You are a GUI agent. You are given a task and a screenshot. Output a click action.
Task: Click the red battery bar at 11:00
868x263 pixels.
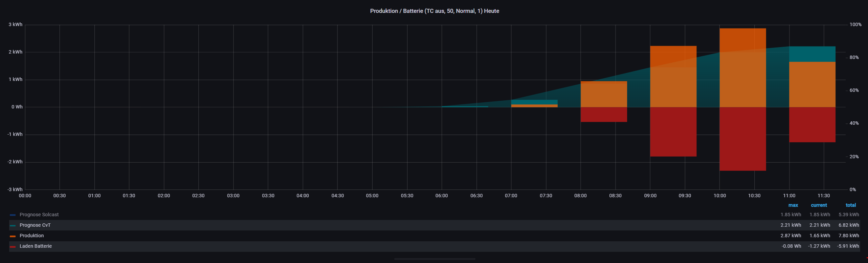click(812, 125)
